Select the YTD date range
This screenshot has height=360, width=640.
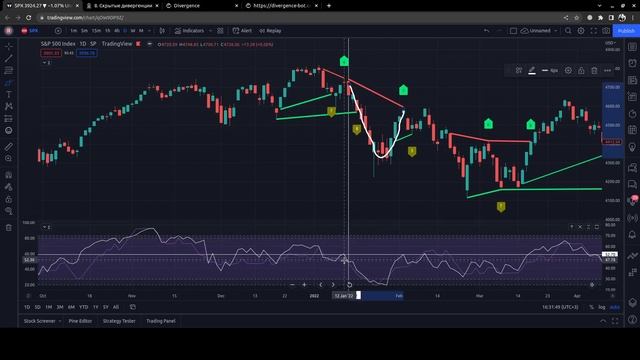pyautogui.click(x=83, y=307)
